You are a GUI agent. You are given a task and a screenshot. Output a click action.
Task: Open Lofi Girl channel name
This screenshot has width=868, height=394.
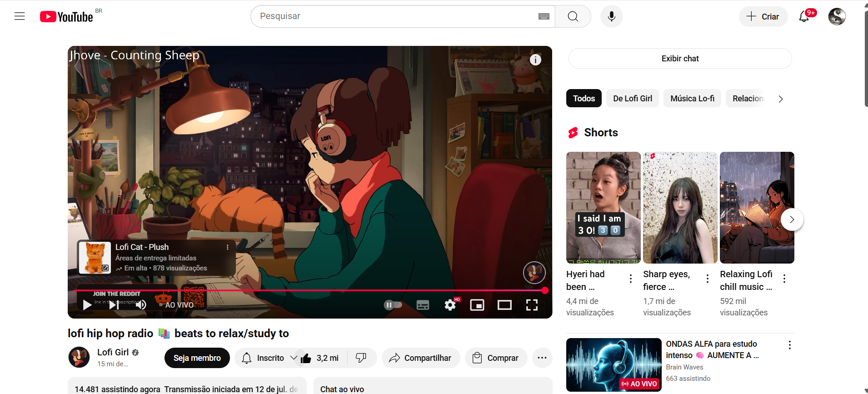pos(113,352)
